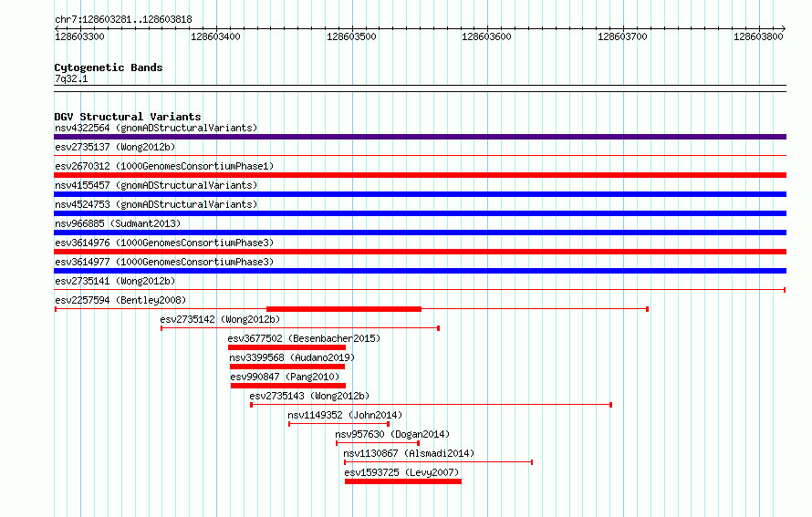812x517 pixels.
Task: Click ruler position 128603400
Action: (x=215, y=36)
